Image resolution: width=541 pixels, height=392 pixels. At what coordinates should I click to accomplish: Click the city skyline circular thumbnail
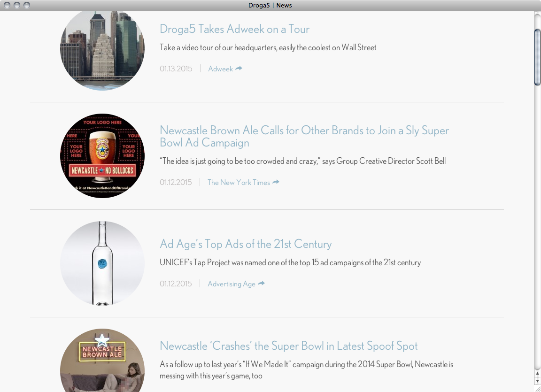coord(102,49)
